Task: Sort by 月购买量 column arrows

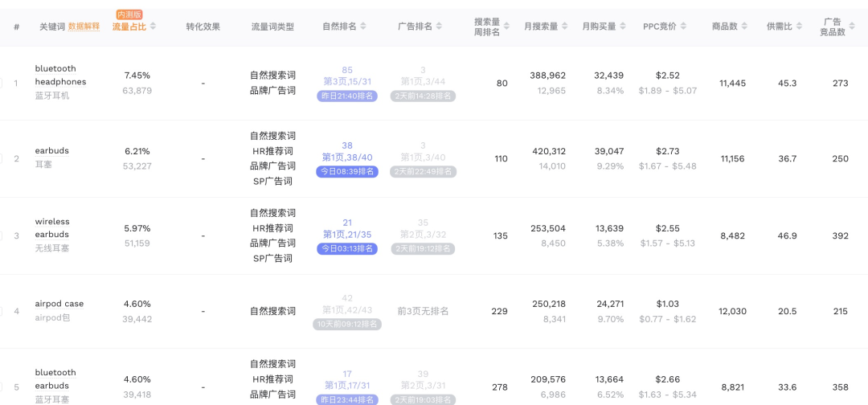Action: point(623,27)
